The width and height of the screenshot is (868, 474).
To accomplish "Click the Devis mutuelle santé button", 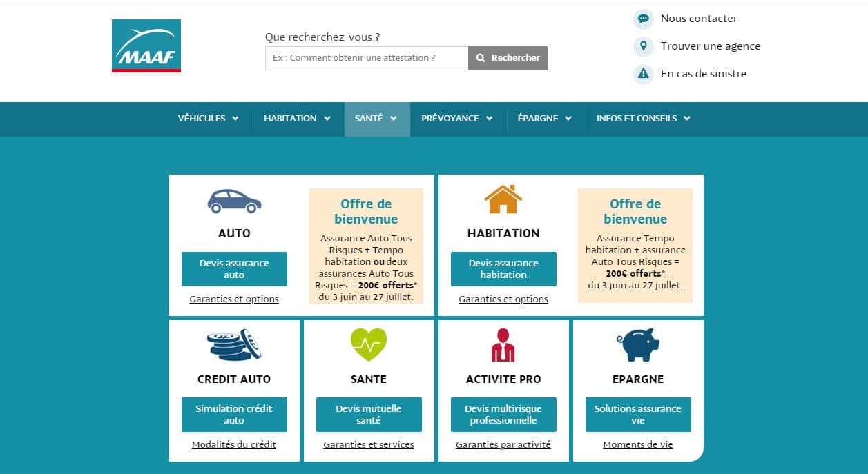I will (368, 415).
